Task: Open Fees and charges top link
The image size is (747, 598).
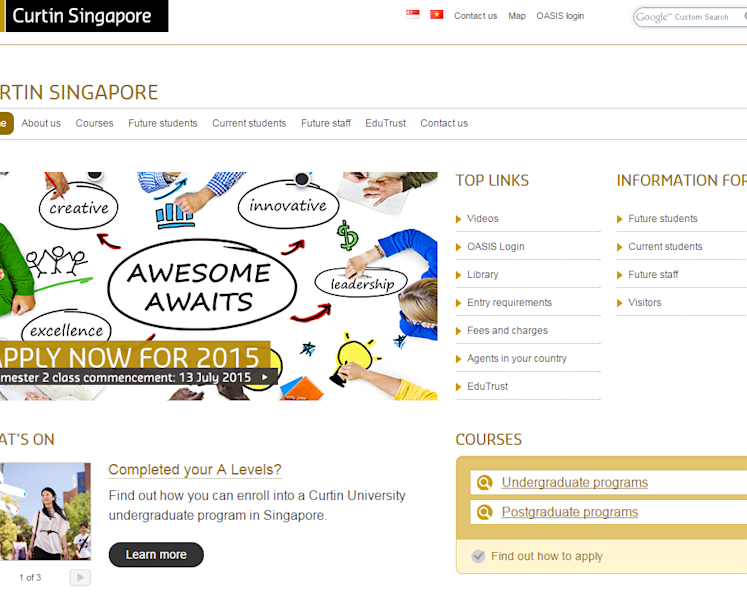Action: click(507, 331)
